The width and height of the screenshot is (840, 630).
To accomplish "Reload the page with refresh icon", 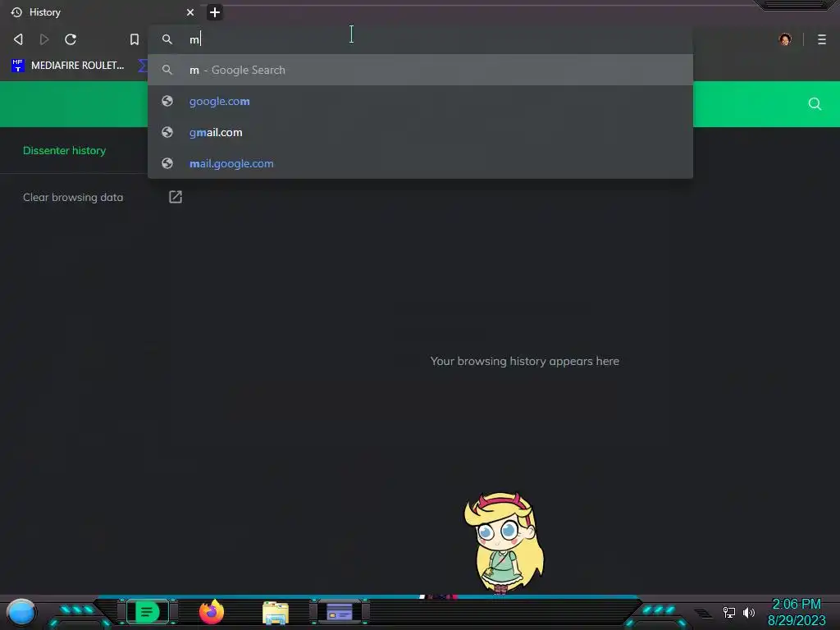I will (x=71, y=39).
